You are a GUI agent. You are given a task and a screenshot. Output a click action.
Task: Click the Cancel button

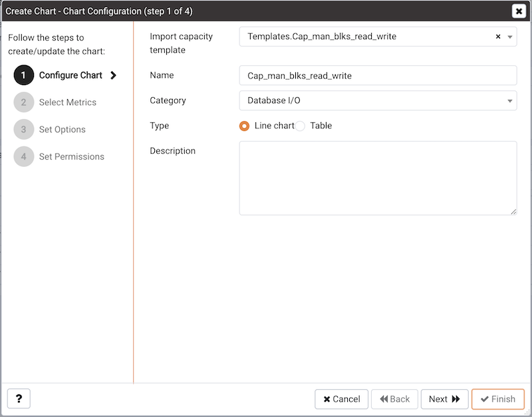pyautogui.click(x=341, y=399)
